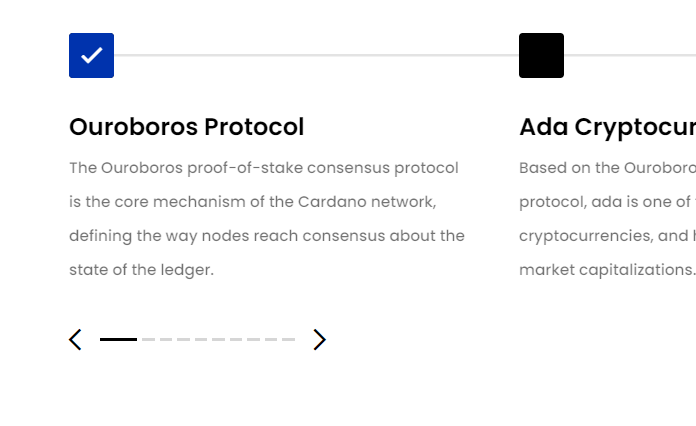Click the blue checkmark milestone square
Screen dimensions: 696x426
[x=91, y=55]
